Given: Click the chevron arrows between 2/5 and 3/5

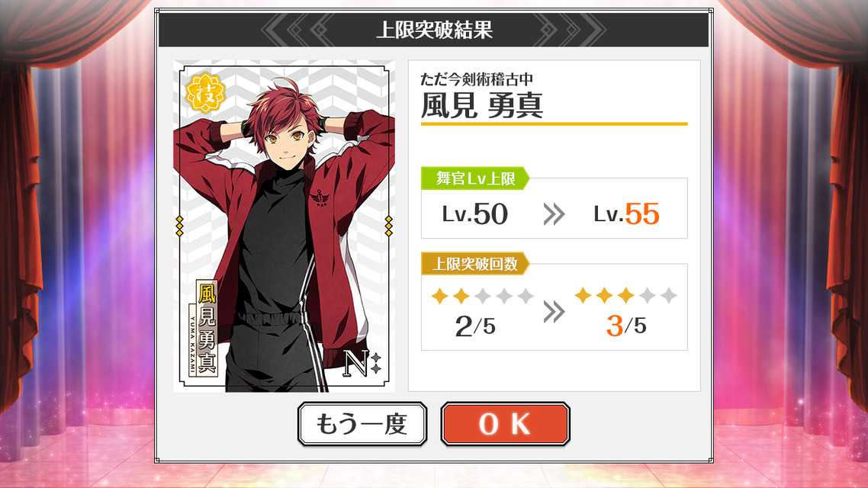Looking at the screenshot, I should tap(554, 312).
